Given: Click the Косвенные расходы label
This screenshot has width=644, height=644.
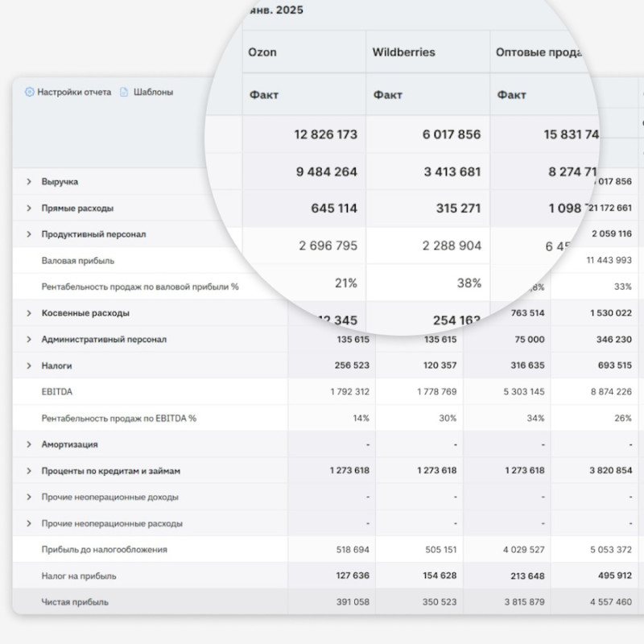Looking at the screenshot, I should (x=85, y=313).
